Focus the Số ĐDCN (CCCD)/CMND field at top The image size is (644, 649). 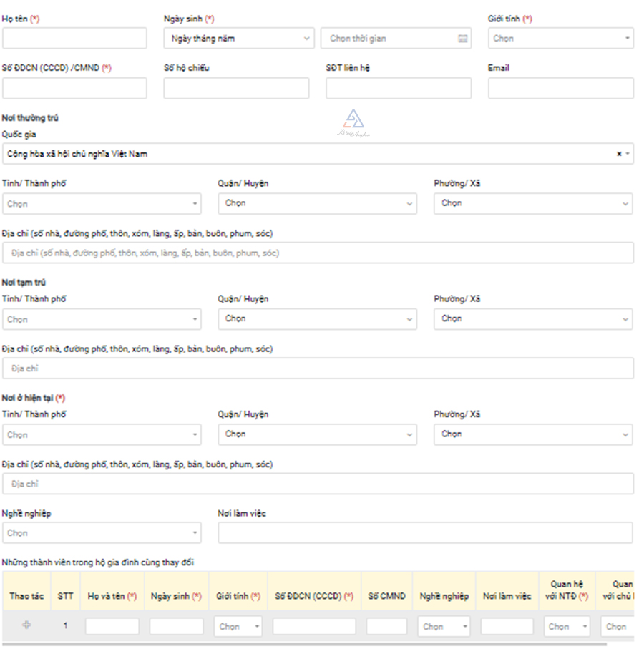coord(74,88)
